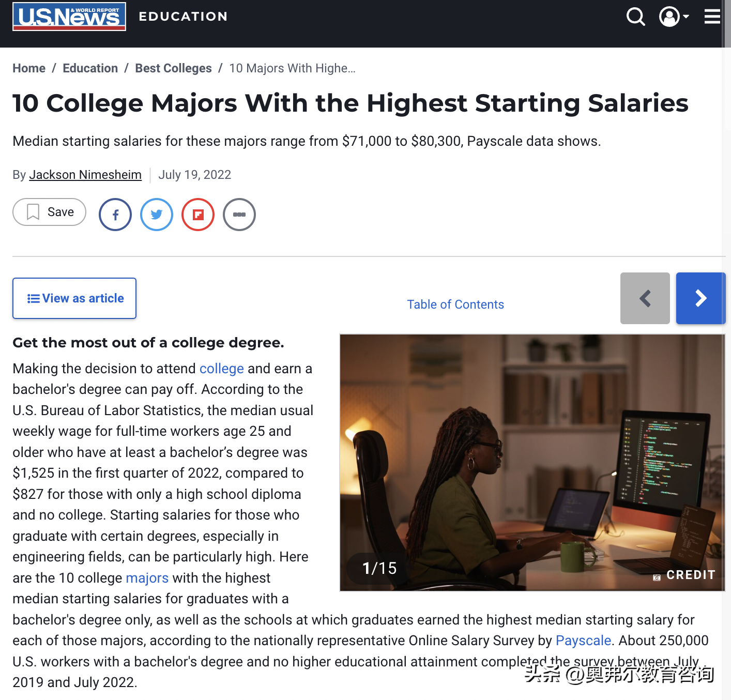Save the article with bookmark button

click(x=50, y=212)
